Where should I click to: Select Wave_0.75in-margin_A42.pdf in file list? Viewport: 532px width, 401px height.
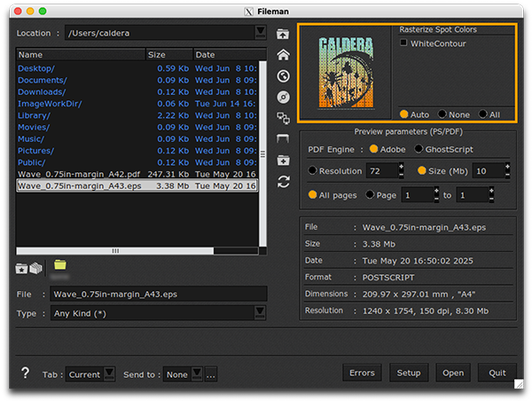tap(79, 175)
